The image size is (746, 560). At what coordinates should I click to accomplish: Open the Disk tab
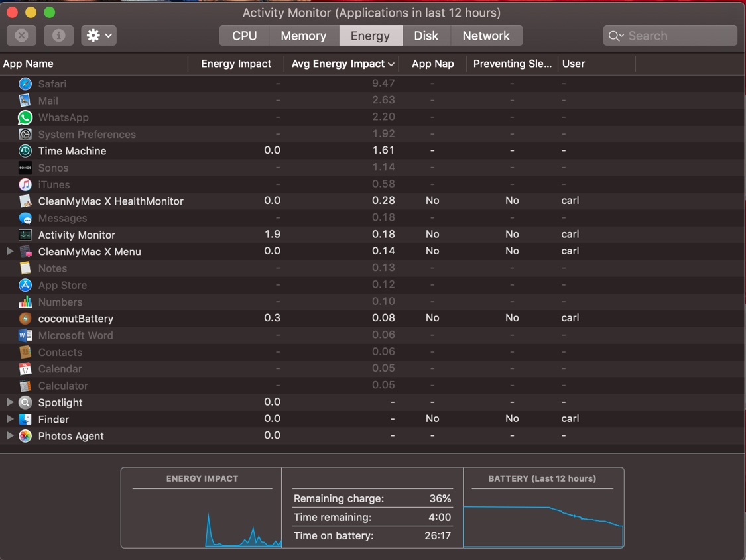point(426,36)
